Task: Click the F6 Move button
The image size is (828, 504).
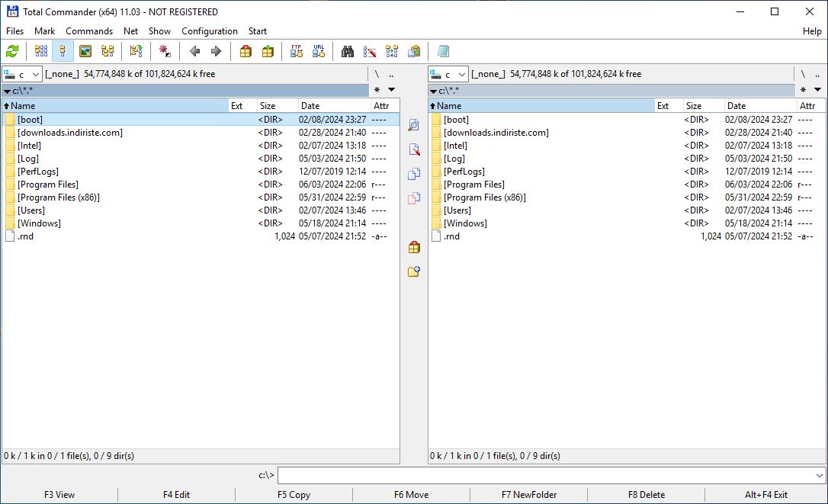Action: click(x=412, y=495)
